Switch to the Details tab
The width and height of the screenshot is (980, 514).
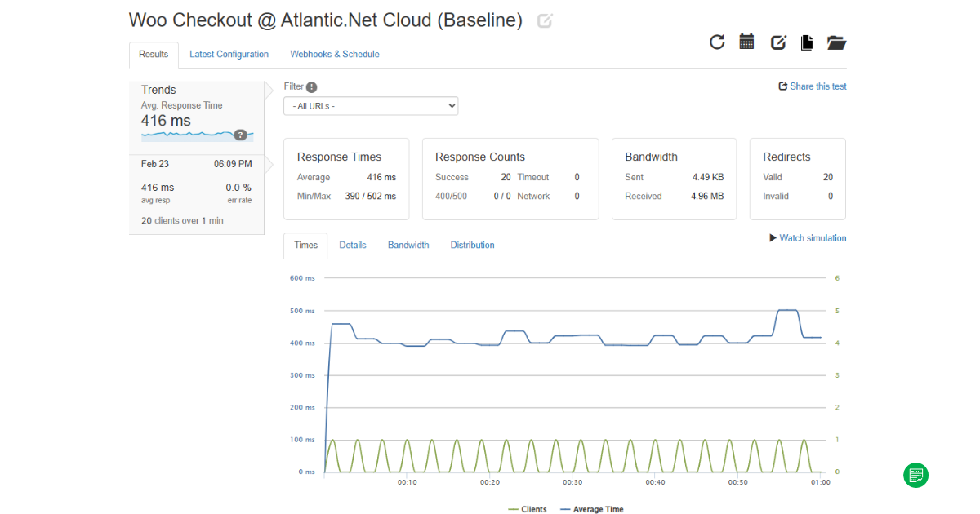(x=353, y=246)
